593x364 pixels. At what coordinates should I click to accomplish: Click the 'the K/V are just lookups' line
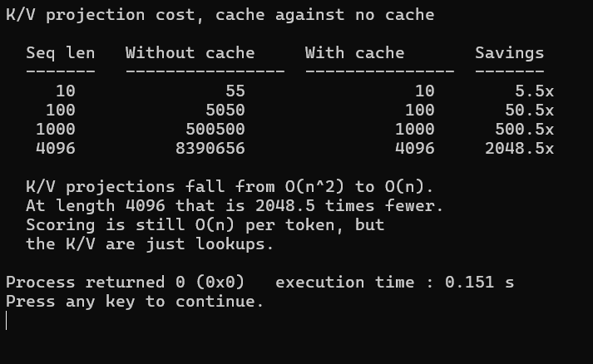(x=150, y=244)
